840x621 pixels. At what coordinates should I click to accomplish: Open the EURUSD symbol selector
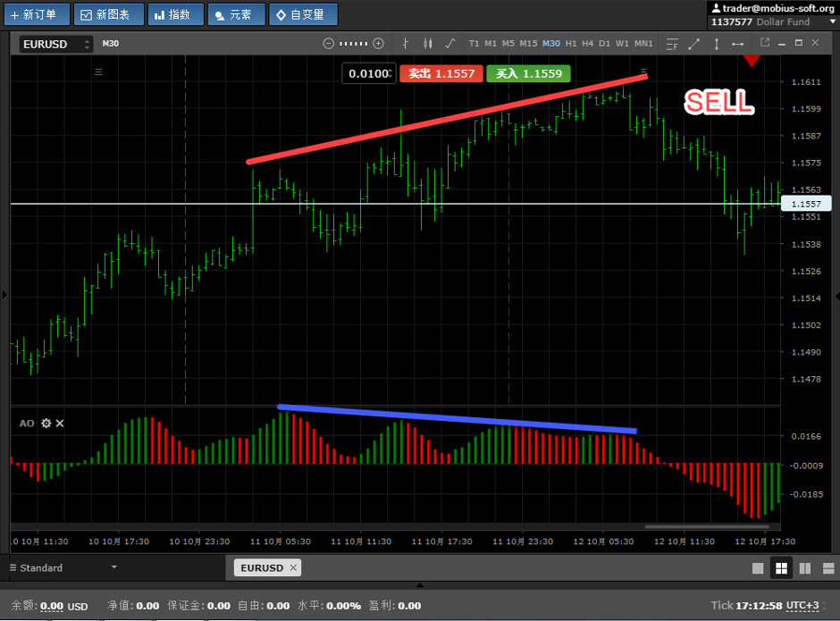click(56, 44)
